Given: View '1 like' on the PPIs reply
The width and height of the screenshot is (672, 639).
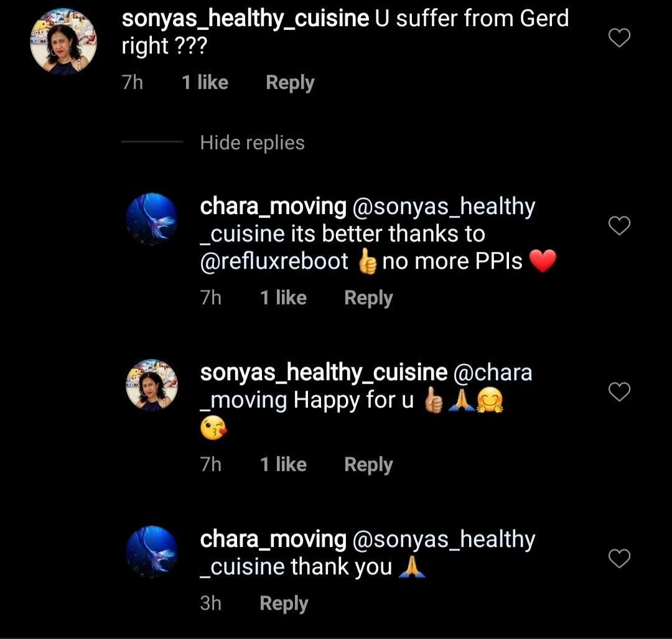Looking at the screenshot, I should 283,297.
